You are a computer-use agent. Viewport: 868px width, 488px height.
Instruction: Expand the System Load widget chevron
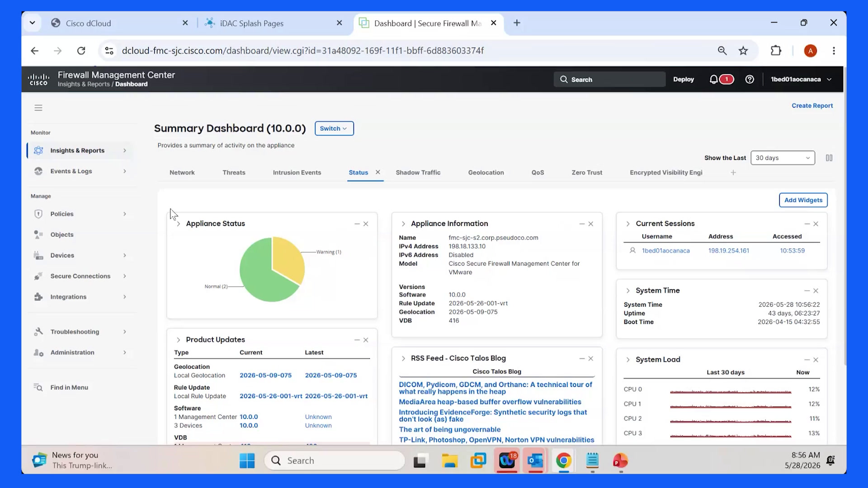[628, 360]
